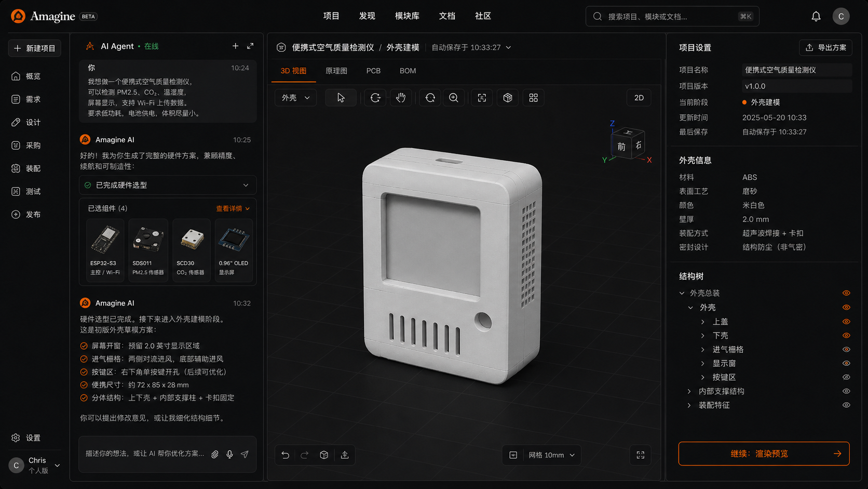Image resolution: width=868 pixels, height=489 pixels.
Task: Switch to the PCB tab
Action: click(x=373, y=71)
